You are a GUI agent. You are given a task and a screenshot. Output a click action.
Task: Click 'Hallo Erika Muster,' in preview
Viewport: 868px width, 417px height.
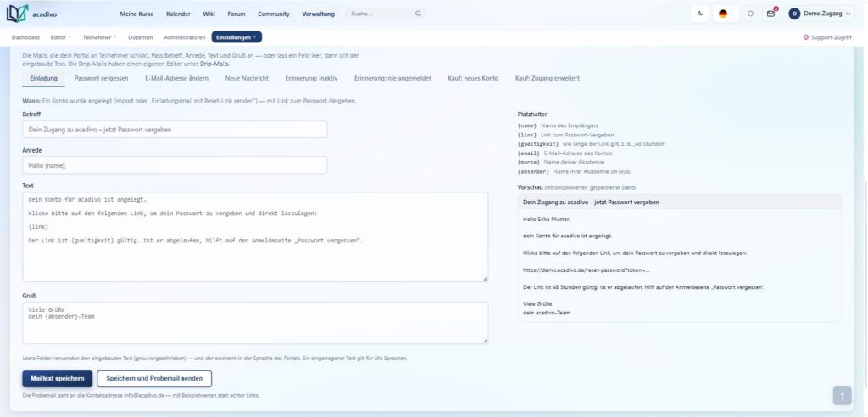[547, 220]
